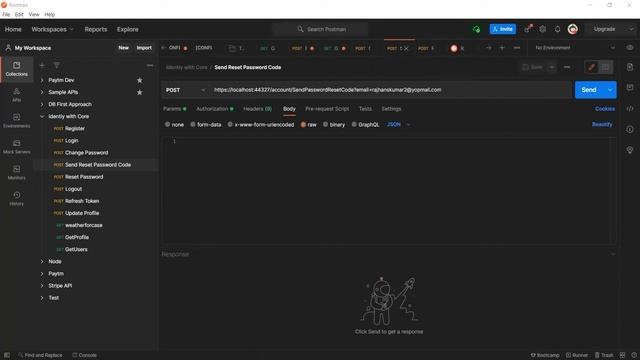
Task: Open the request info icon in right sidebar
Action: point(630,129)
